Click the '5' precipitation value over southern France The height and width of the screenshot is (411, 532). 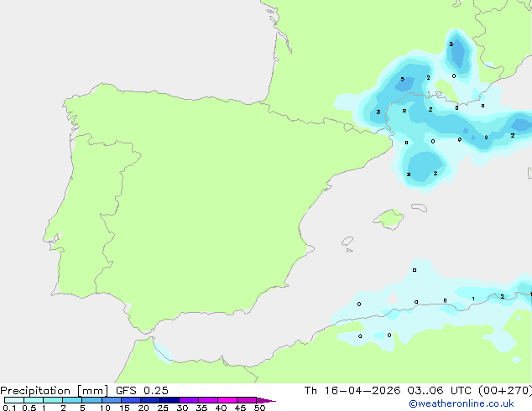(403, 79)
